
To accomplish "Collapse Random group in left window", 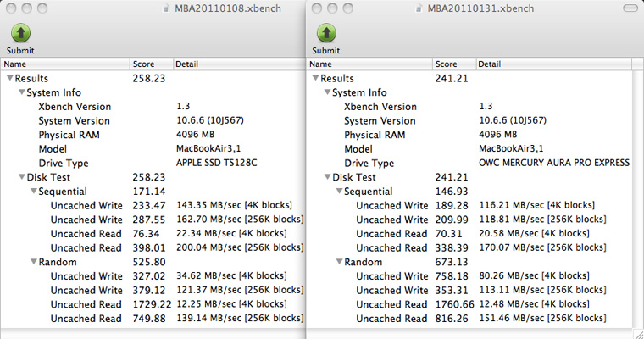I will click(34, 262).
